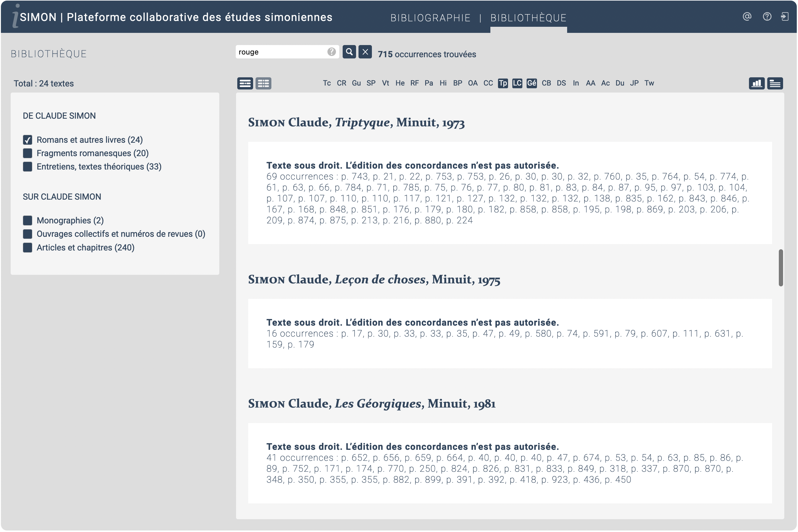Click the login arrow icon in header
Image resolution: width=798 pixels, height=532 pixels.
(784, 16)
